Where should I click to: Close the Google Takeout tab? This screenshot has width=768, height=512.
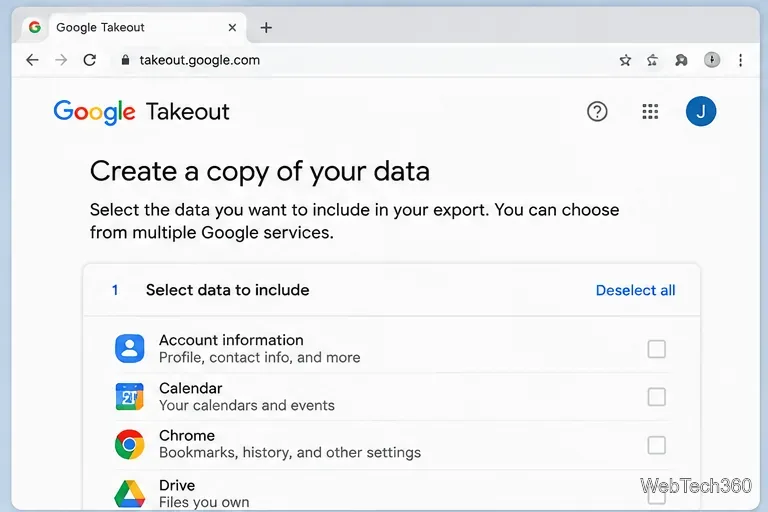tap(232, 27)
